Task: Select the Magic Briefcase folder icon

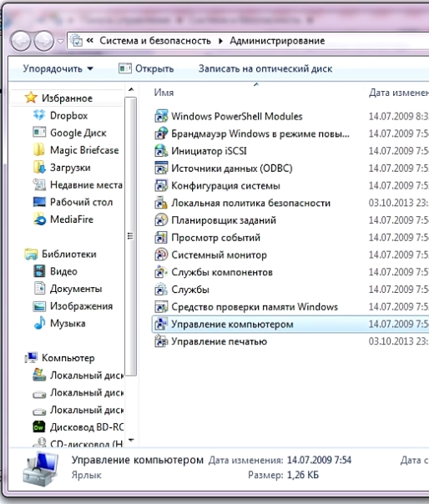Action: click(x=39, y=150)
